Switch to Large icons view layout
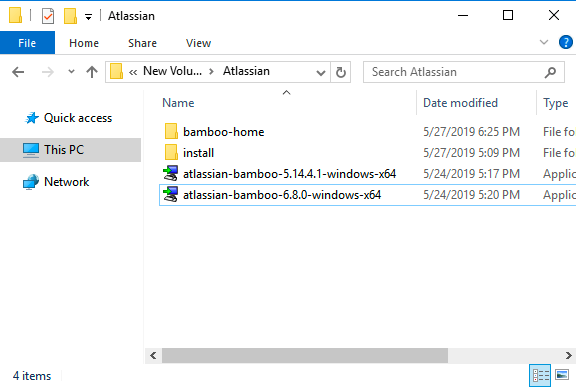 [562, 375]
